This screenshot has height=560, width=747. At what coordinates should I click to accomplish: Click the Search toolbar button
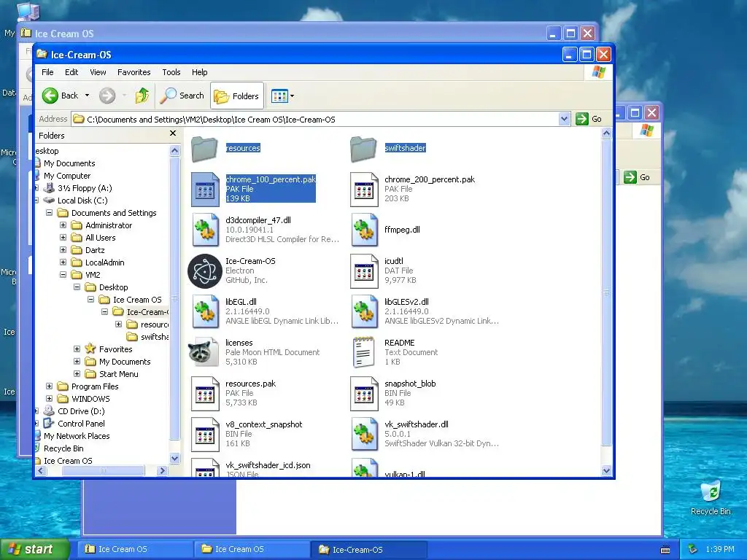[x=182, y=96]
